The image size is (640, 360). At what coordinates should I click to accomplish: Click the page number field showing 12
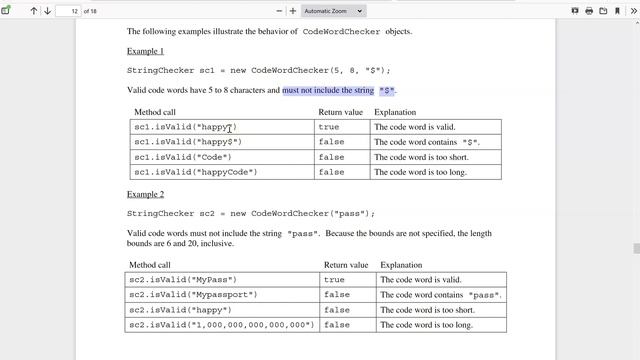(68, 11)
